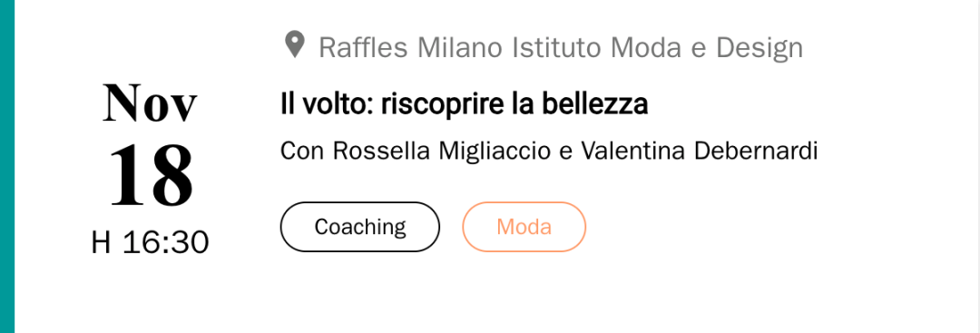Click the event time H 16:30
Screen dimensions: 980x333
[x=150, y=242]
